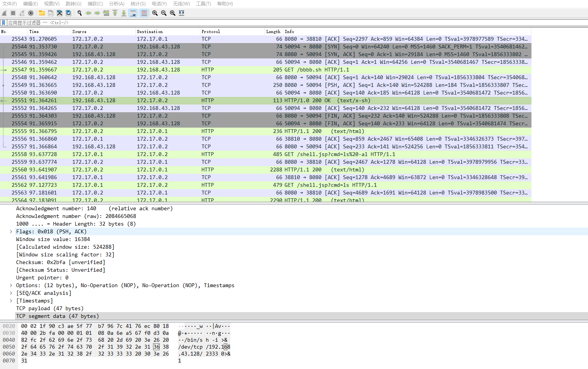Viewport: 588px width, 369px height.
Task: Click the resize columns icon
Action: point(182,13)
